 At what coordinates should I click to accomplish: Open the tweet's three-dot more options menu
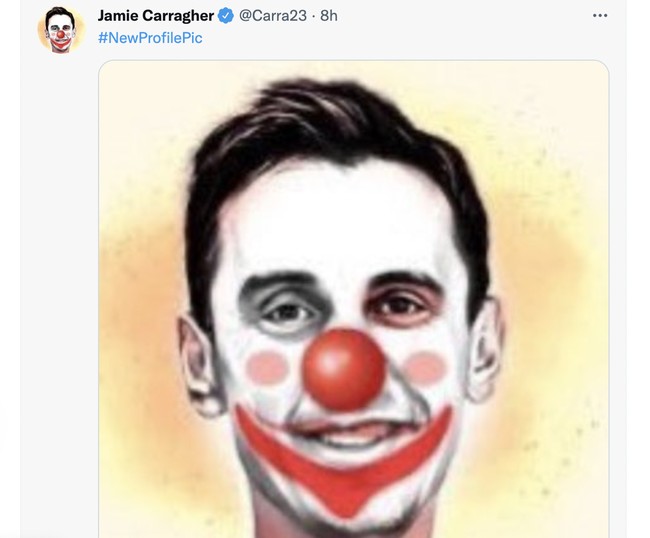click(600, 16)
